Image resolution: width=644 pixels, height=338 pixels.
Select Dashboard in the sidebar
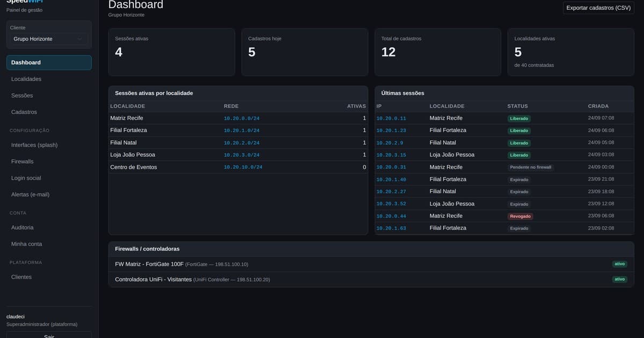49,62
